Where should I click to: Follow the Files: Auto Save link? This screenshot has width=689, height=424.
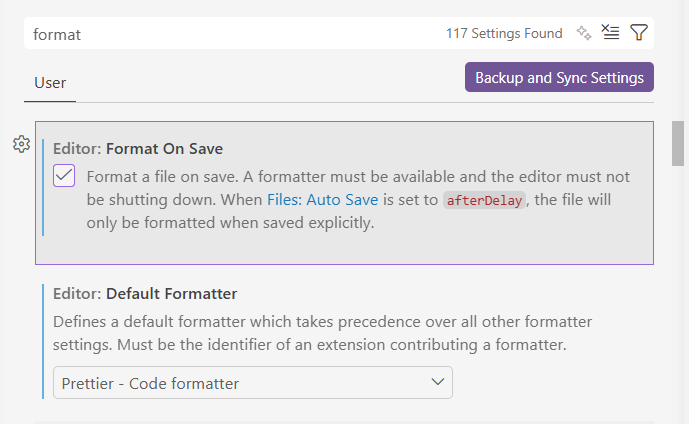click(x=322, y=200)
